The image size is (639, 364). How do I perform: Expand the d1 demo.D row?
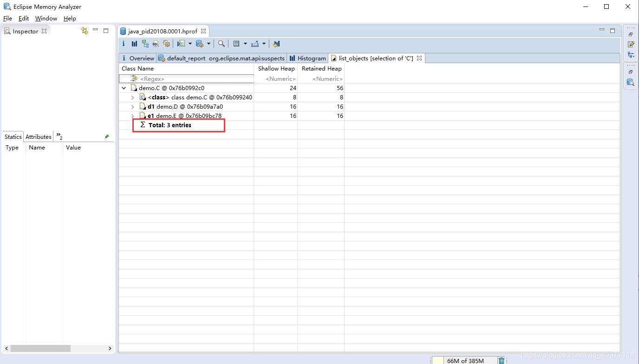click(133, 107)
